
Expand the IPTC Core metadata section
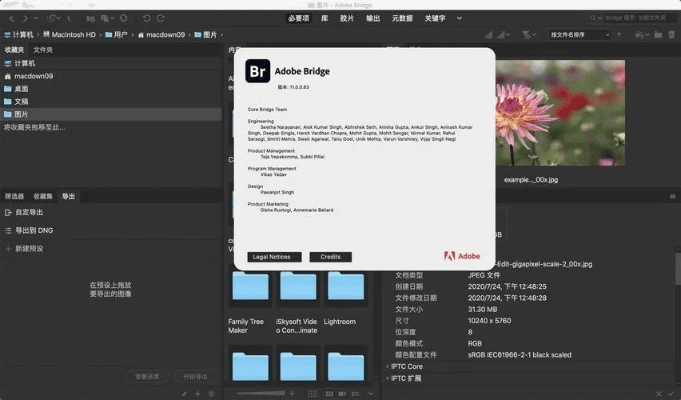tap(390, 366)
